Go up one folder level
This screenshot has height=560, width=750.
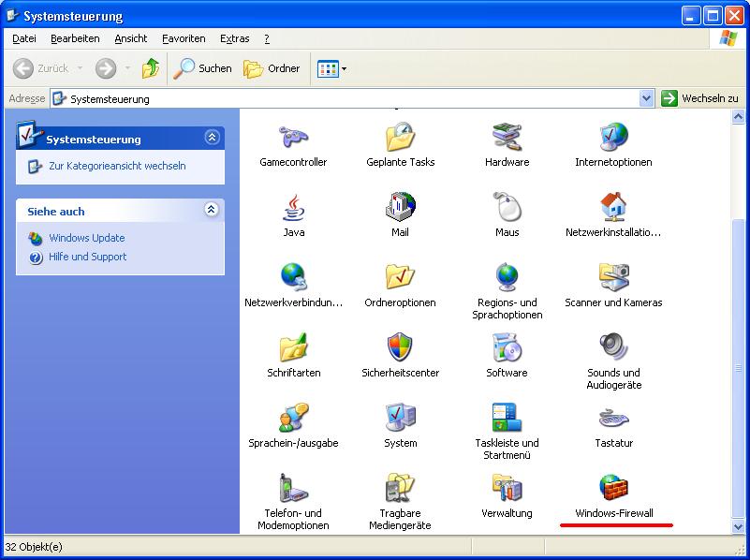pyautogui.click(x=151, y=68)
